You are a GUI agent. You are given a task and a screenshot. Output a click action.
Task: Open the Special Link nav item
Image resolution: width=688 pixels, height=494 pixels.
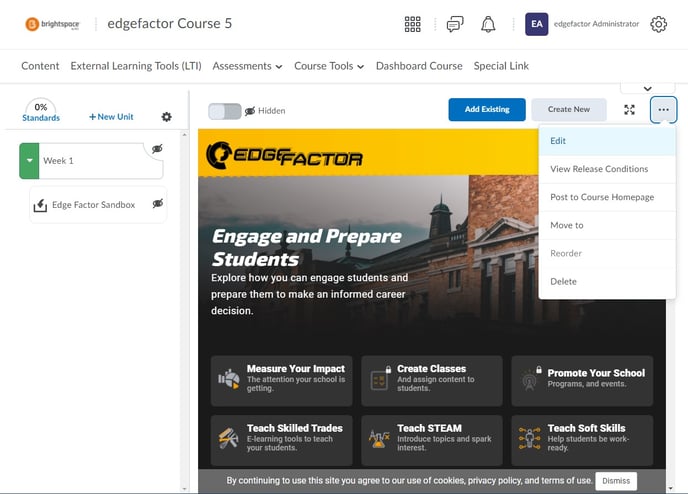coord(501,66)
